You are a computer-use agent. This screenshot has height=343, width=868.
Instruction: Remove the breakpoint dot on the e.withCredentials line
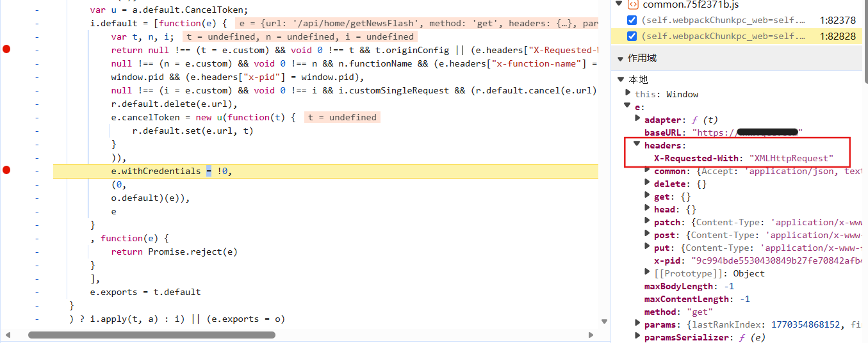point(7,170)
